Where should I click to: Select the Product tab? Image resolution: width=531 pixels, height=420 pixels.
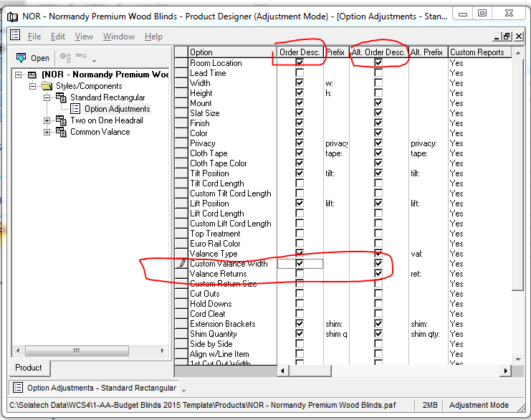29,368
